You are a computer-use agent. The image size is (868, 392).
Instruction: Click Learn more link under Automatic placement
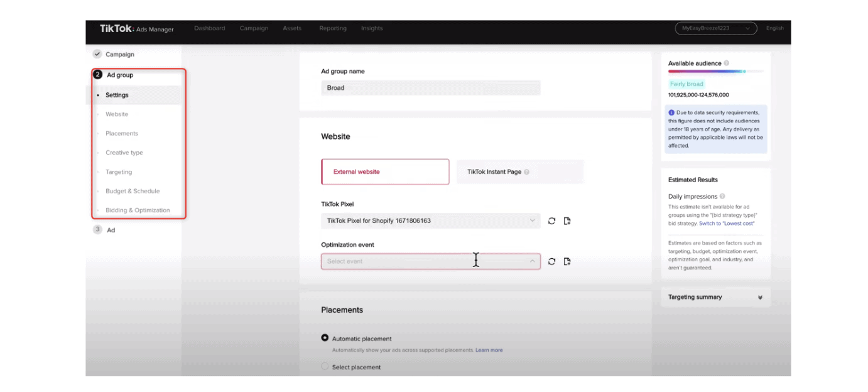[489, 350]
